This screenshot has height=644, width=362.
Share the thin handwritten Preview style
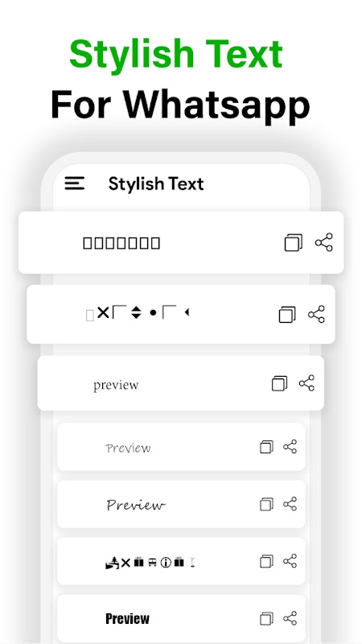290,447
